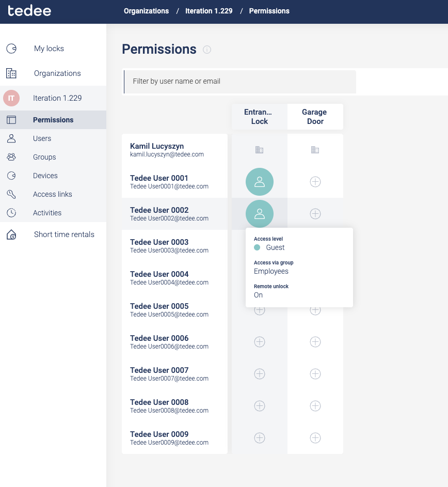
Task: Open the Access links wrench icon
Action: 11,194
